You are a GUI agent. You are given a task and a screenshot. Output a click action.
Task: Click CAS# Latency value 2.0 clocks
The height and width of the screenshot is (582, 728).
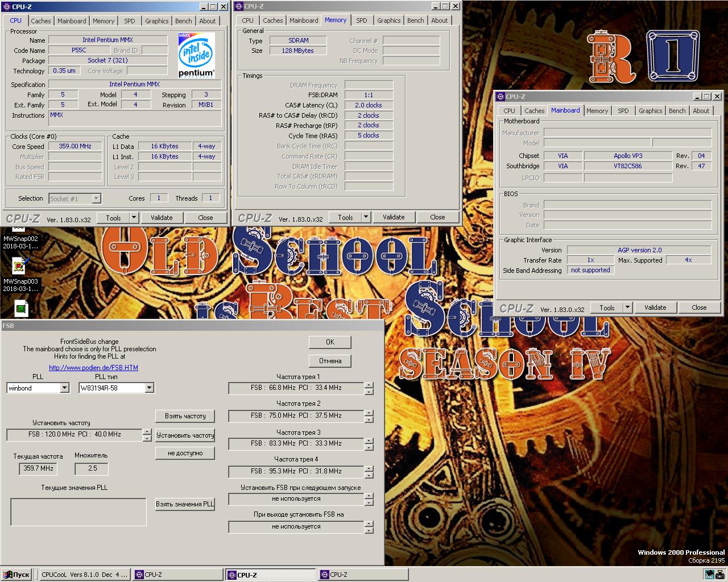(x=369, y=106)
